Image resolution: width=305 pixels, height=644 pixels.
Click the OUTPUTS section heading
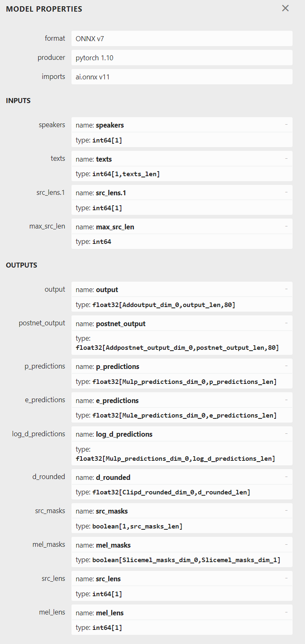pyautogui.click(x=21, y=265)
